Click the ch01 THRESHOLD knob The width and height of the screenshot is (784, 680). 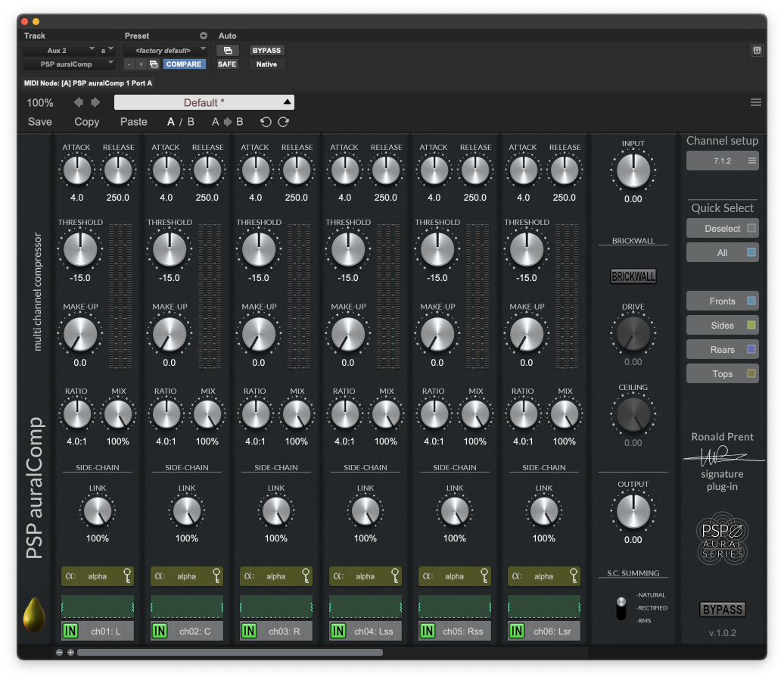(x=80, y=249)
